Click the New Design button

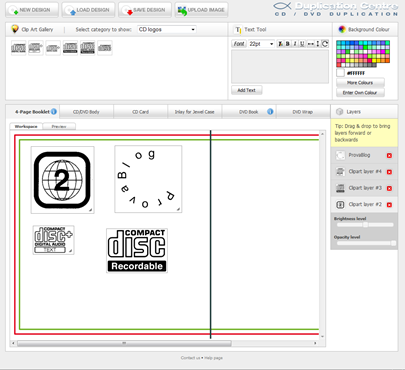[x=32, y=10]
